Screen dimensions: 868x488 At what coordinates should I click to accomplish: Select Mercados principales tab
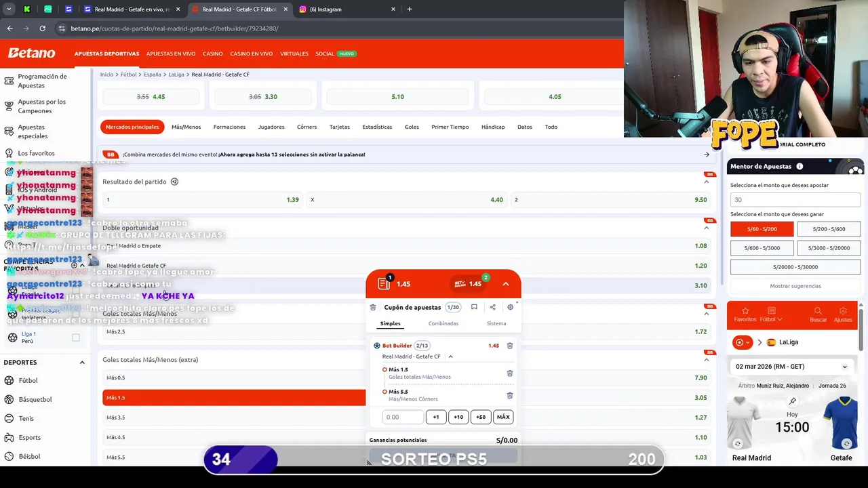tap(132, 127)
